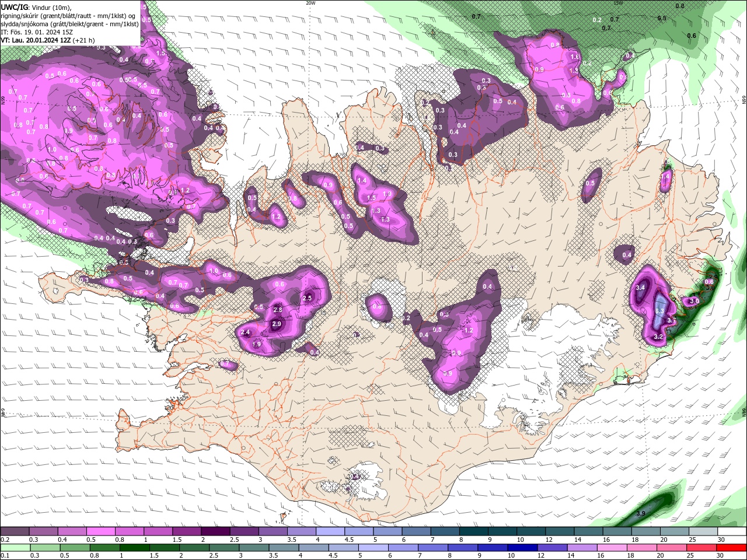Pick the upper scale swatch above 0.2
Viewport: 747px width, 560px height.
coord(15,531)
